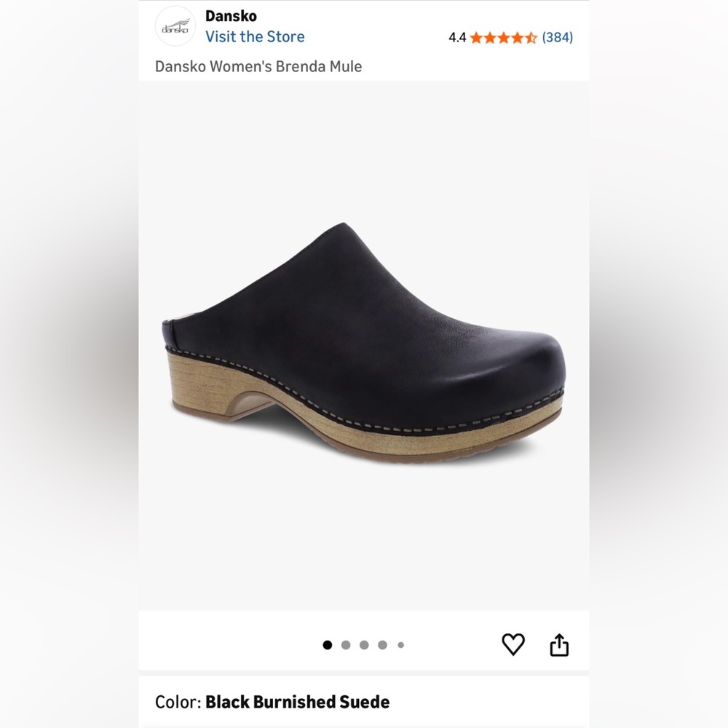Select the last carousel indicator dot
This screenshot has height=728, width=728.
coord(400,644)
